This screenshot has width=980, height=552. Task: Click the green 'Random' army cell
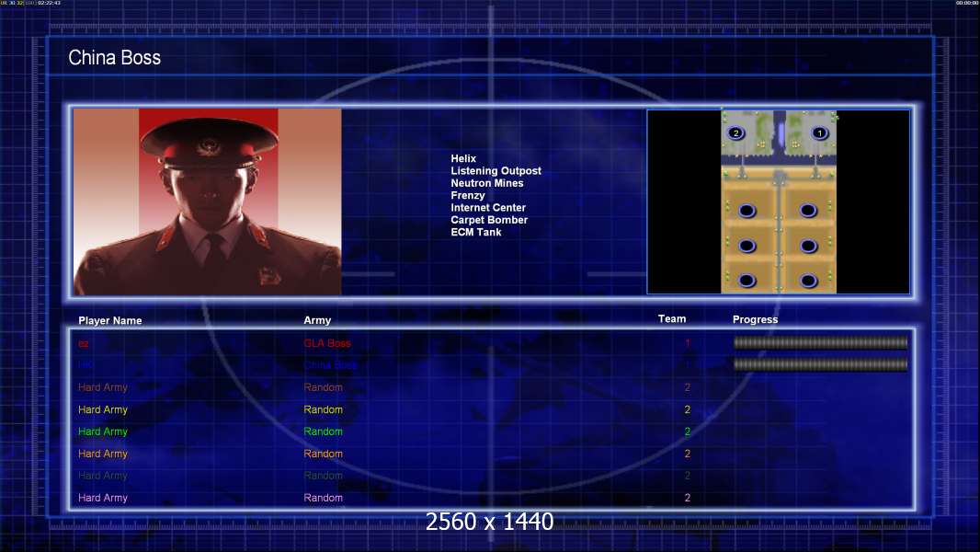[323, 431]
